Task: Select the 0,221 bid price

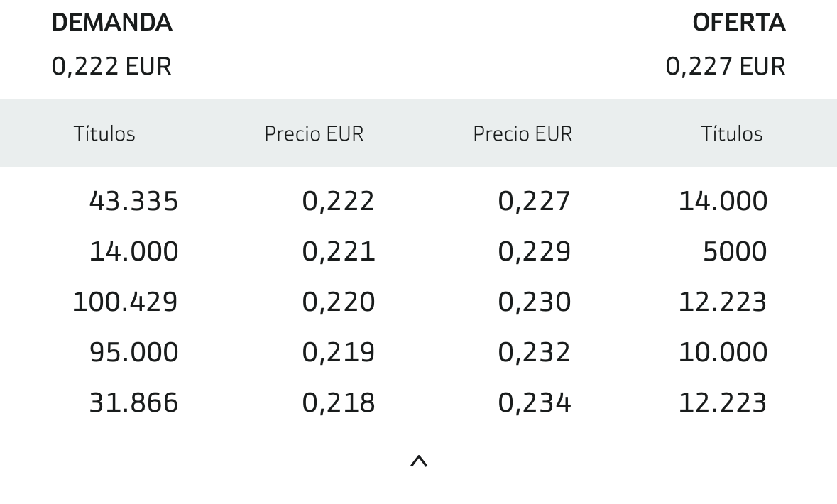Action: click(339, 251)
